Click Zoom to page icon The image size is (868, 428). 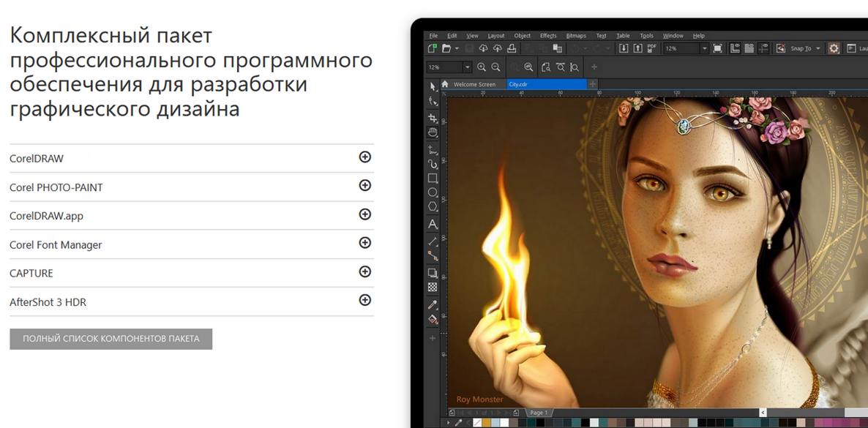click(x=547, y=67)
